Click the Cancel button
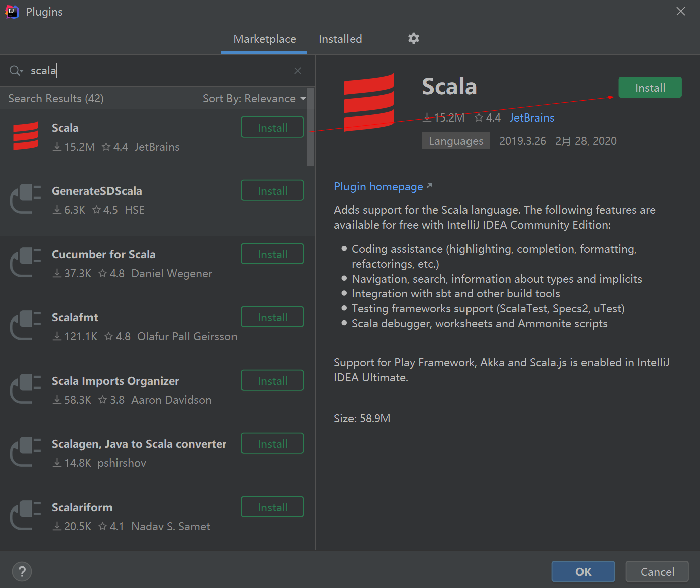This screenshot has width=700, height=588. point(657,571)
